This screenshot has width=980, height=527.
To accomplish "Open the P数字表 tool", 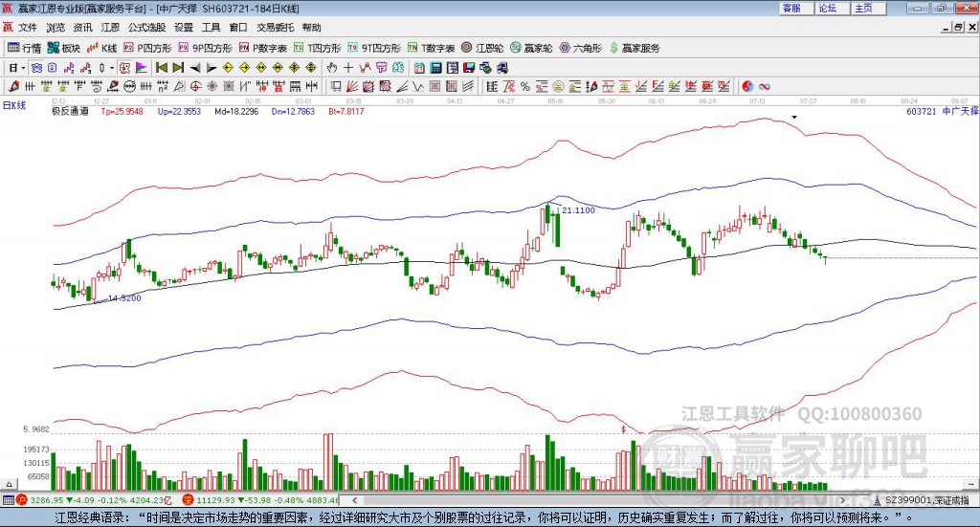I will click(263, 48).
